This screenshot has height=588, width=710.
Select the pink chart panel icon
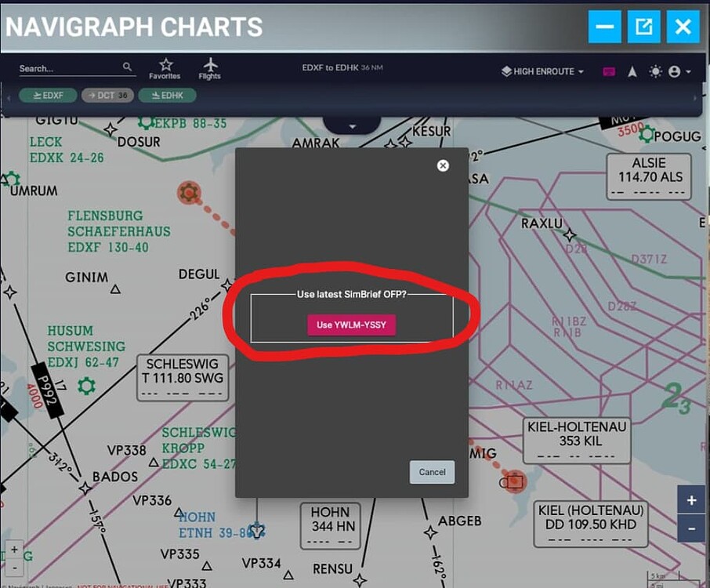(x=607, y=71)
